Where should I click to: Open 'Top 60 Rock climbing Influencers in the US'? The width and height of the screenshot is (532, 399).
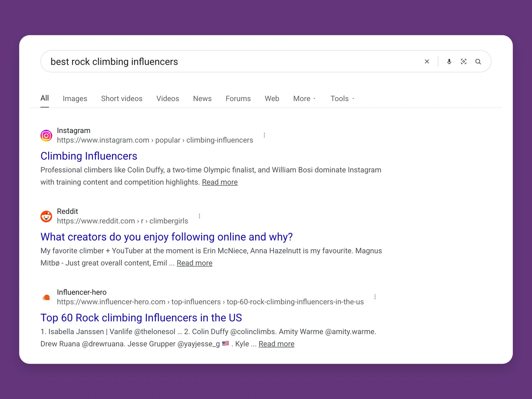point(141,318)
